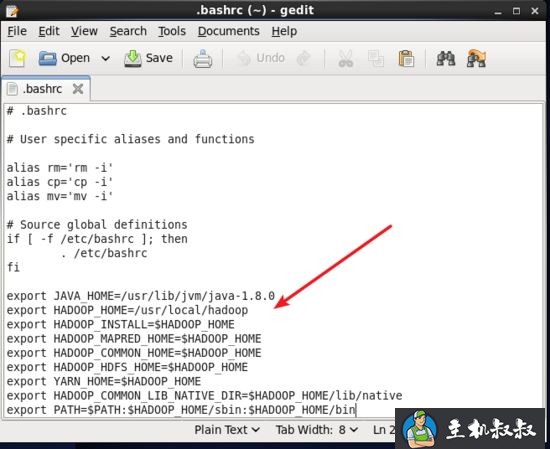
Task: Click the line "export JAVA_HOME=/usr/lib/jvm/java-1.8.0"
Action: coord(141,296)
